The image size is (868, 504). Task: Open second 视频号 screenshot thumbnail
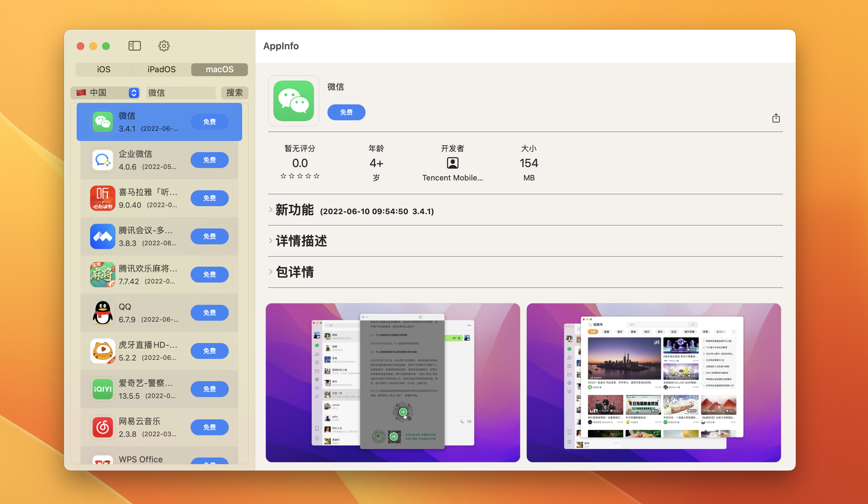654,383
